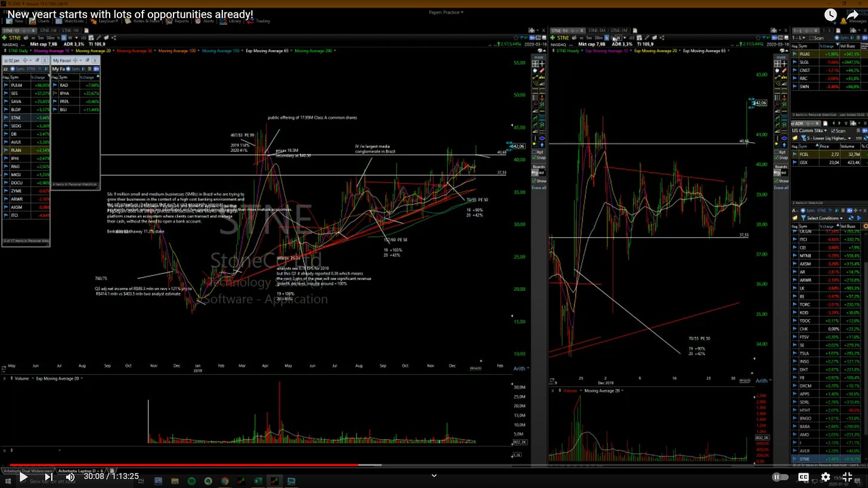Open Reports in main toolbar

coord(179,21)
